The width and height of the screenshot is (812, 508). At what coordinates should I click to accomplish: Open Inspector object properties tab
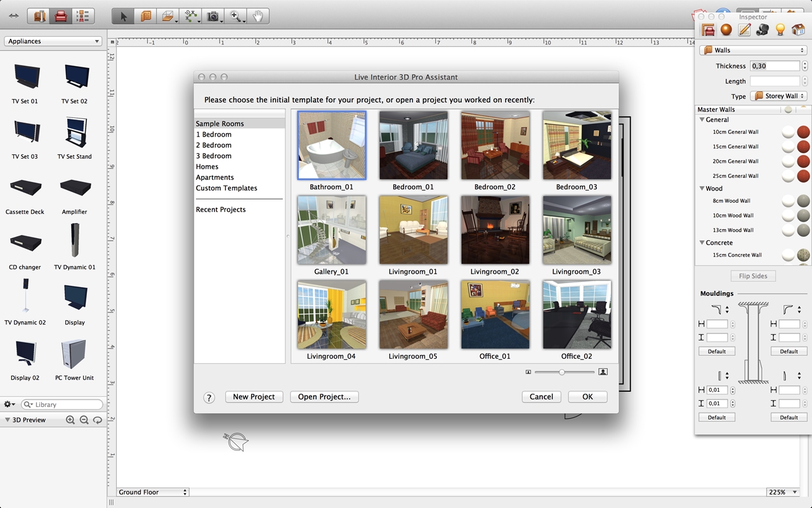coord(709,30)
